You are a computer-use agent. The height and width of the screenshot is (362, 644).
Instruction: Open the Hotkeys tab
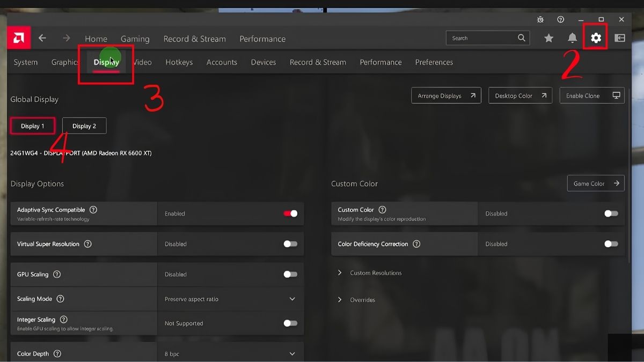(x=179, y=62)
